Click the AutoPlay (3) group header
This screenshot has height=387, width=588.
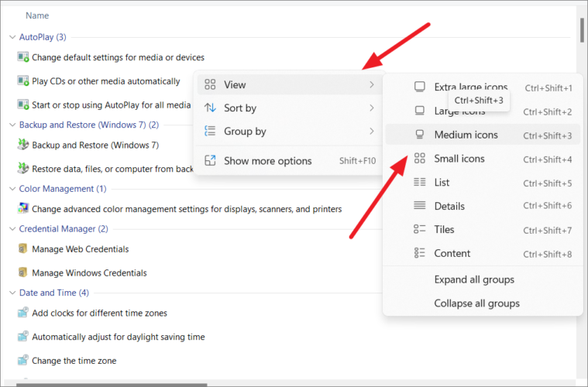click(43, 37)
